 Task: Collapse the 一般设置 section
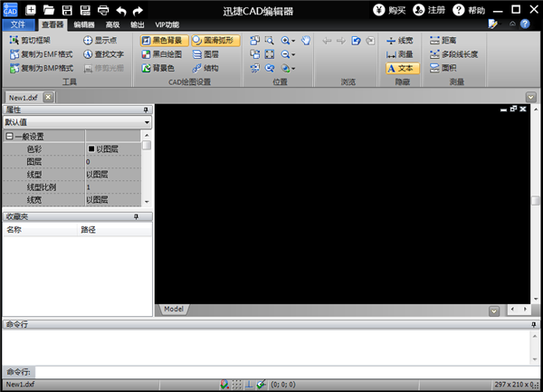point(10,136)
